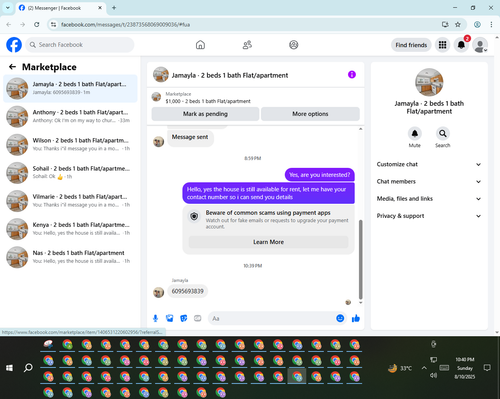Screen dimensions: 500x399
Task: Expand Customize chat section
Action: 429,164
